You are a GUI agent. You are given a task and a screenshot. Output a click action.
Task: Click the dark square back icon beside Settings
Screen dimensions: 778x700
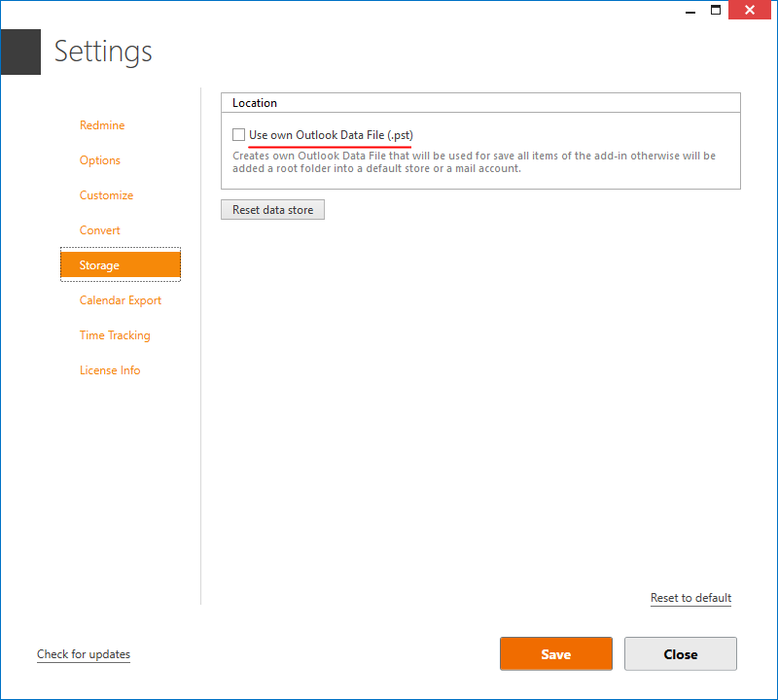(20, 52)
